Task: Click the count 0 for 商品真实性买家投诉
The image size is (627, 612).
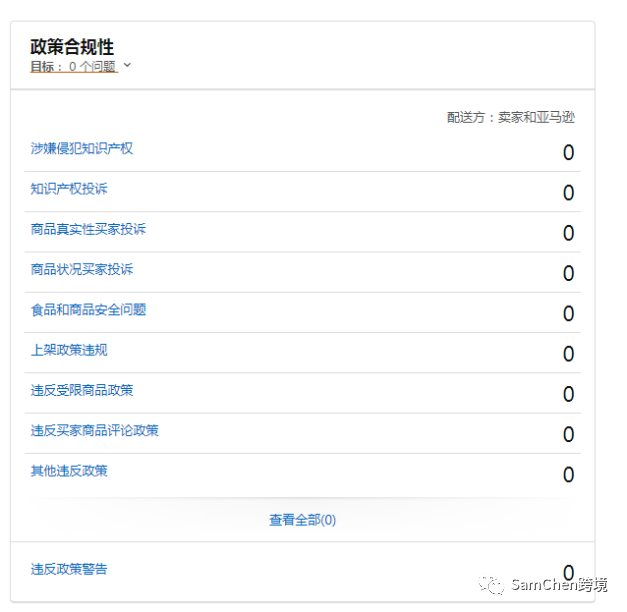Action: tap(568, 233)
